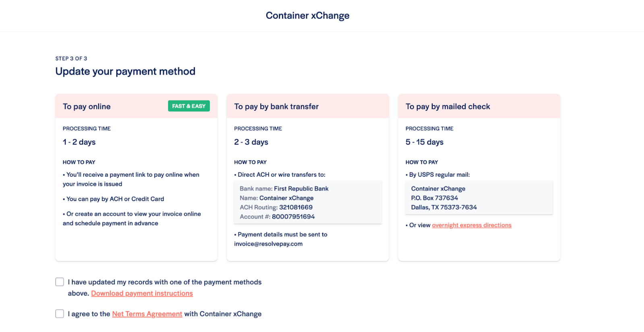Open the Net Terms Agreement link
This screenshot has width=644, height=332.
point(147,314)
